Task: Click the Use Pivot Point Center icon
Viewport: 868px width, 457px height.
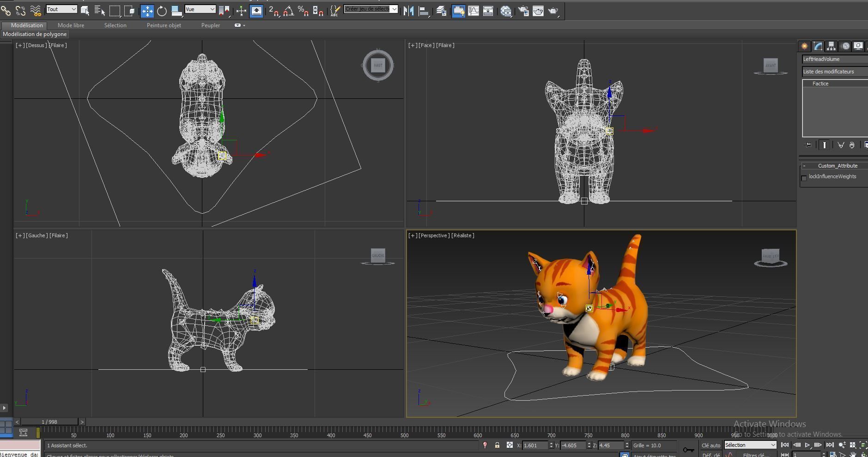Action: click(224, 11)
